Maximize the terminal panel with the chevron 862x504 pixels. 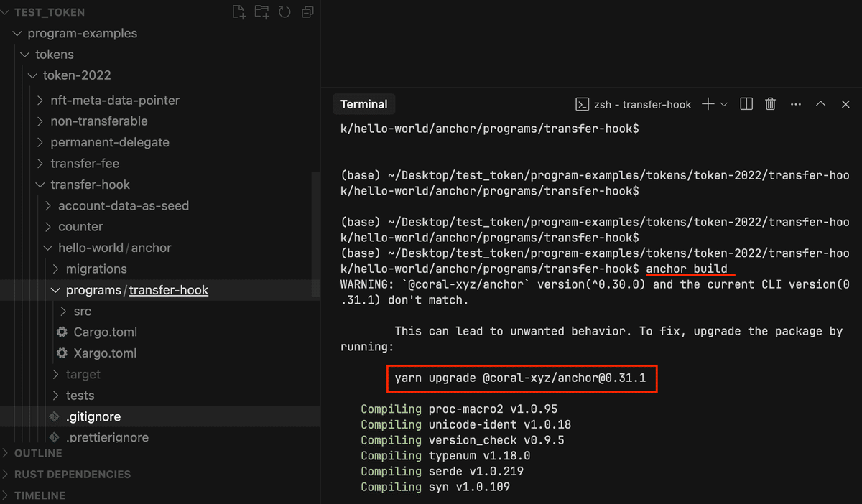pyautogui.click(x=820, y=103)
